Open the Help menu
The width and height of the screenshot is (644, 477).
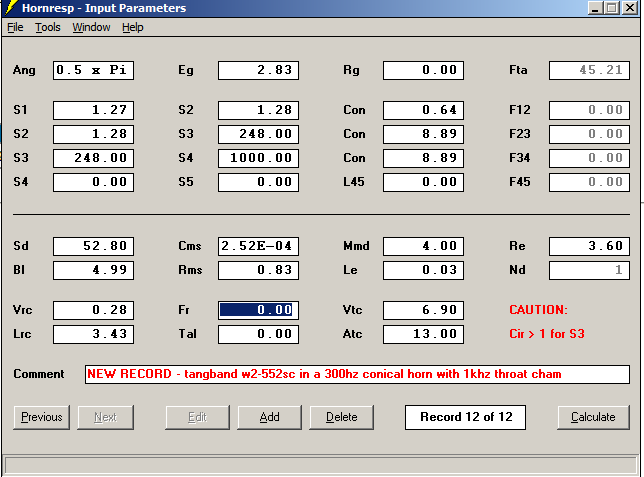point(133,27)
